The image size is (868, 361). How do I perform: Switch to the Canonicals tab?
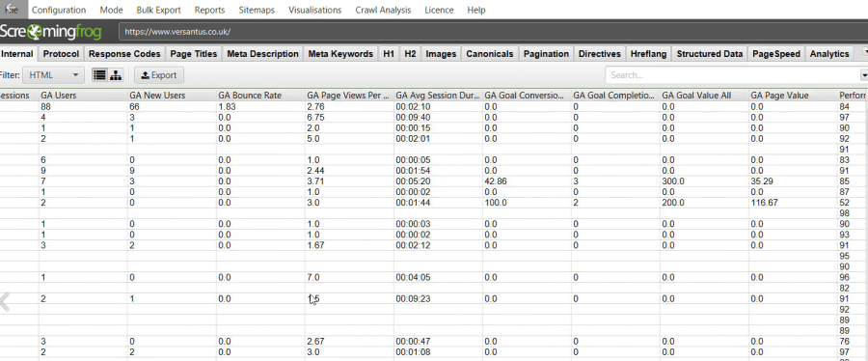(x=490, y=54)
